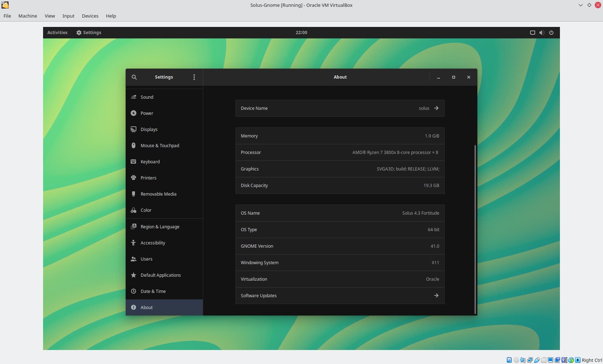Viewport: 603px width, 364px height.
Task: Click VirtualBox mouse integration globe icon
Action: click(x=571, y=360)
